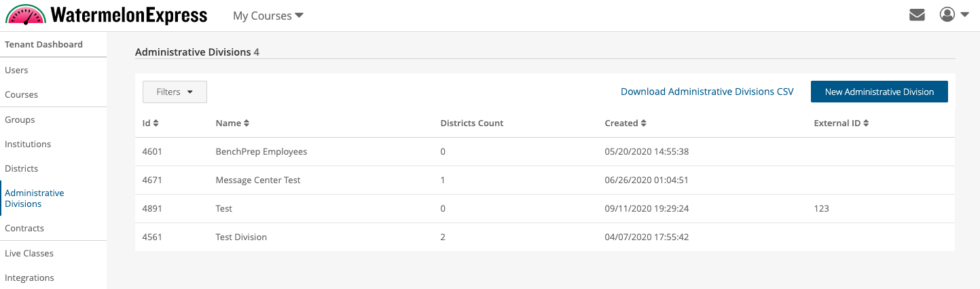The width and height of the screenshot is (980, 289).
Task: Select the Message Center Test row
Action: coord(545,180)
